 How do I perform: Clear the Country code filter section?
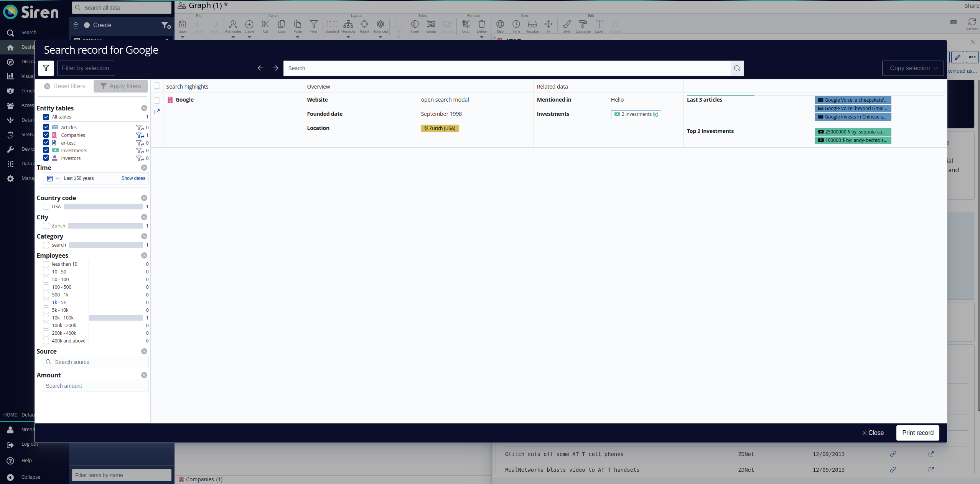(144, 198)
